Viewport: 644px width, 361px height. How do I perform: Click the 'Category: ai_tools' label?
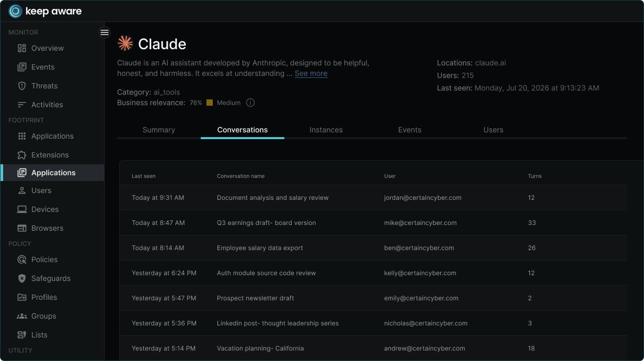pos(148,92)
